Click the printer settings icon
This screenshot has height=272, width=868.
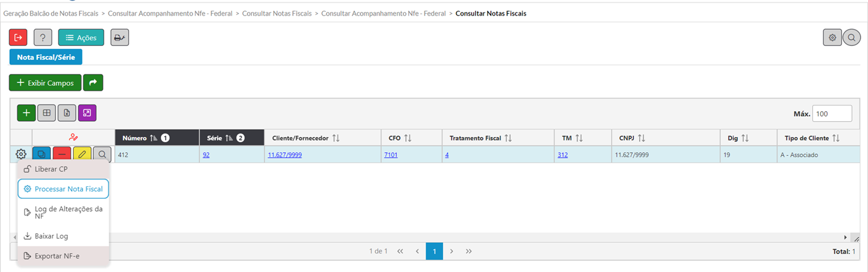[120, 37]
